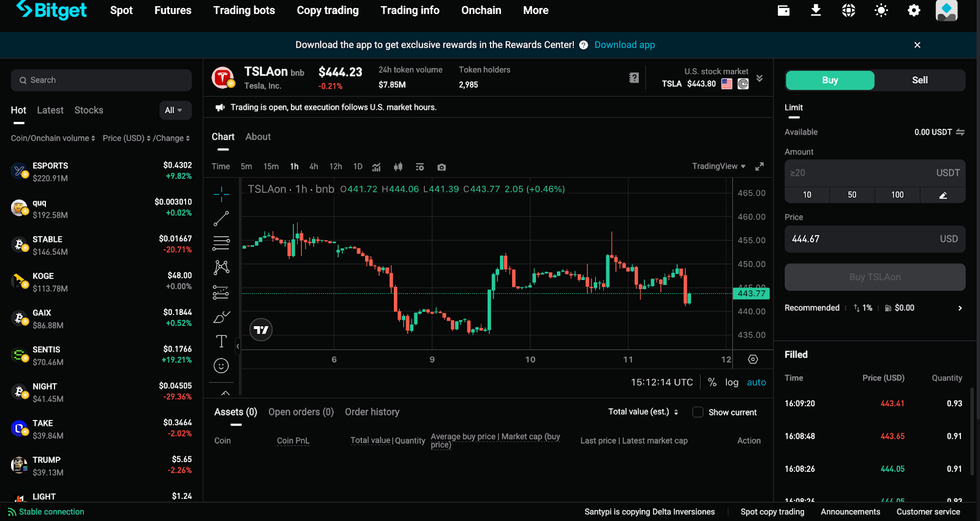The height and width of the screenshot is (521, 980).
Task: Select the 4h chart interval
Action: 314,167
